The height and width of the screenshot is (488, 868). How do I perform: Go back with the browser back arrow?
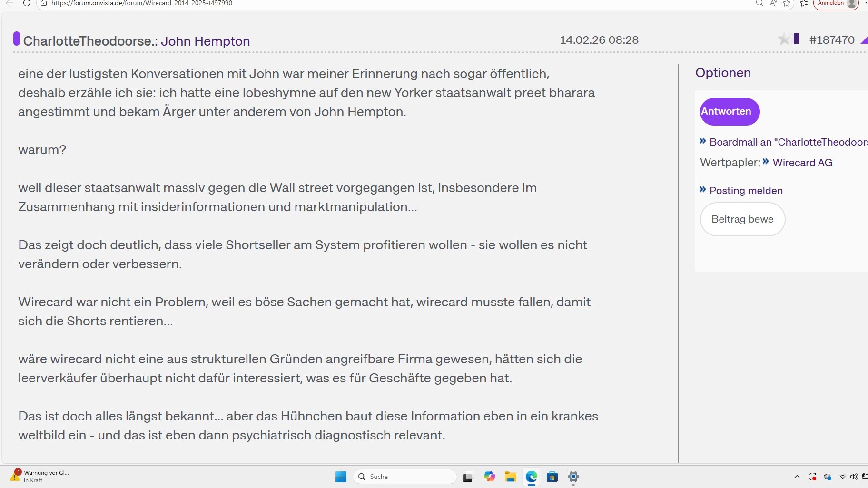[10, 3]
